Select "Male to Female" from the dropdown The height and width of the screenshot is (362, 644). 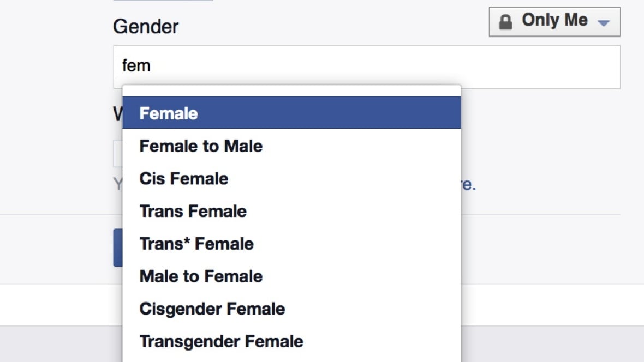(x=201, y=276)
